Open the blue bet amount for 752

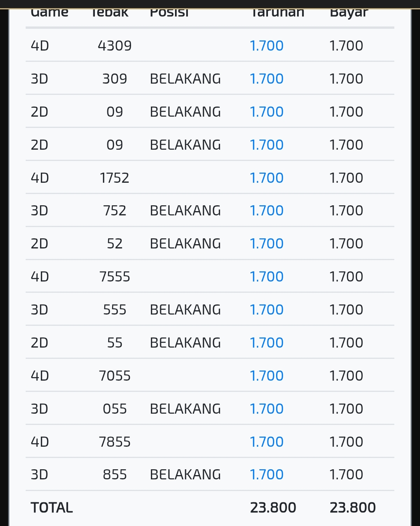266,211
